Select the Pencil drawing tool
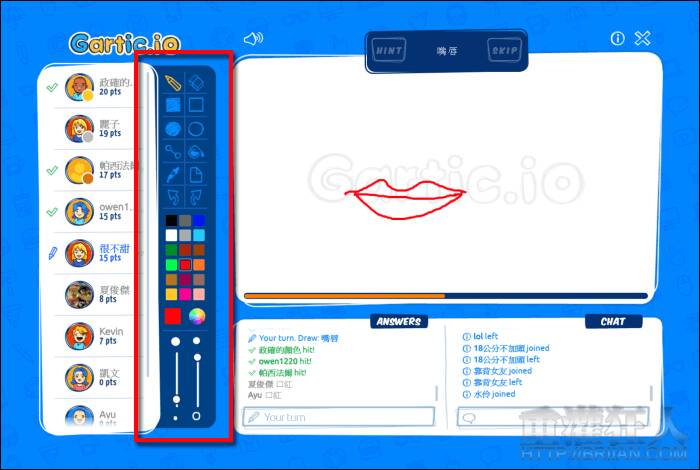Screen dimensions: 700x470 [x=173, y=83]
